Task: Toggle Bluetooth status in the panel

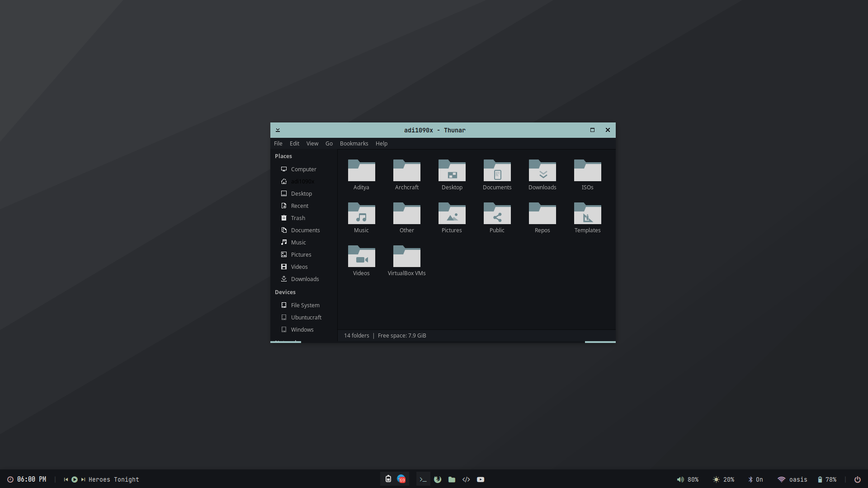Action: click(x=755, y=479)
